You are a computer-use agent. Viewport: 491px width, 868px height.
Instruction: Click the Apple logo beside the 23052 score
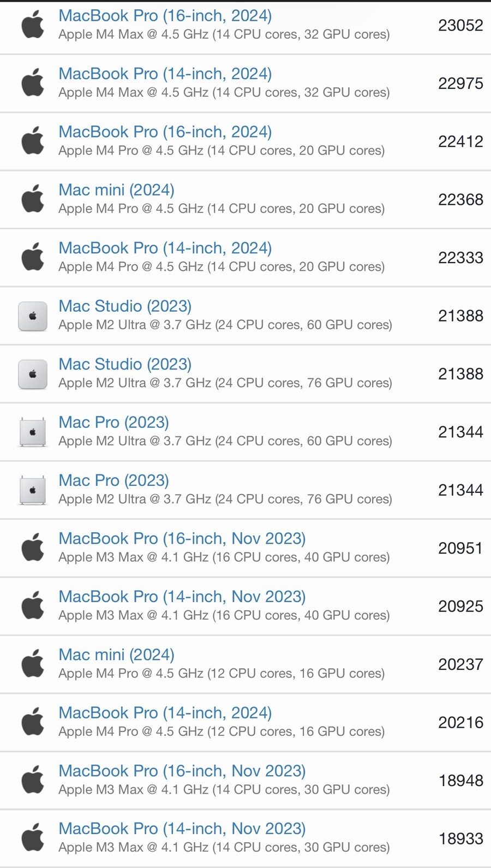33,25
